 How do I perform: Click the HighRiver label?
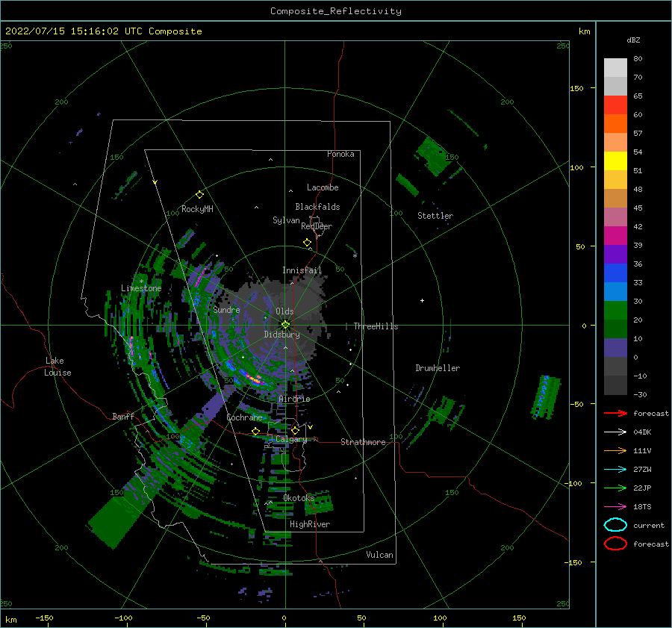click(310, 524)
